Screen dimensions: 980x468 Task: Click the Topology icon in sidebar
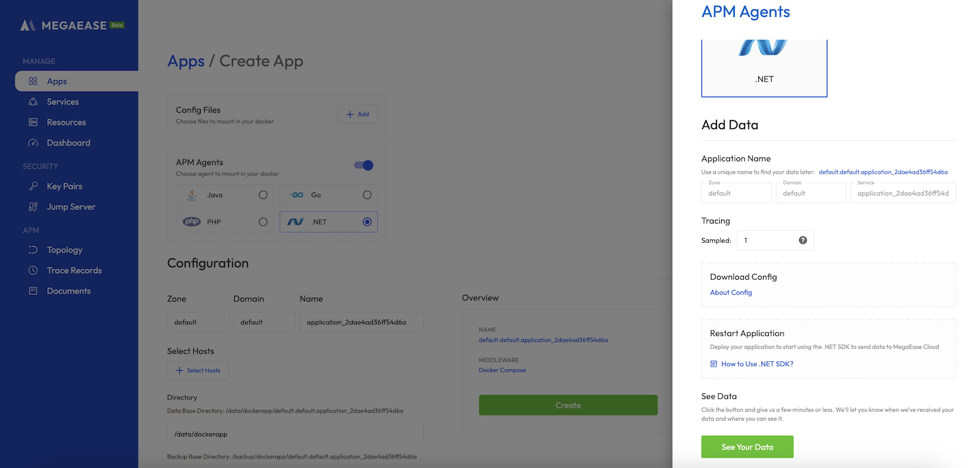click(33, 250)
